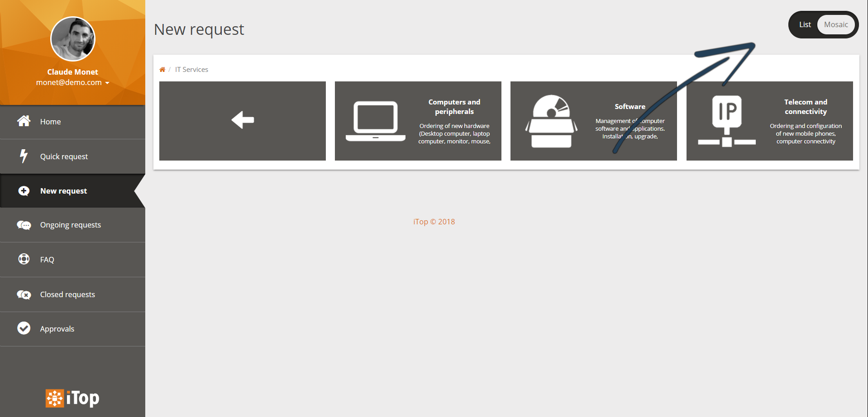868x417 pixels.
Task: Select New request in the sidebar
Action: pos(72,191)
